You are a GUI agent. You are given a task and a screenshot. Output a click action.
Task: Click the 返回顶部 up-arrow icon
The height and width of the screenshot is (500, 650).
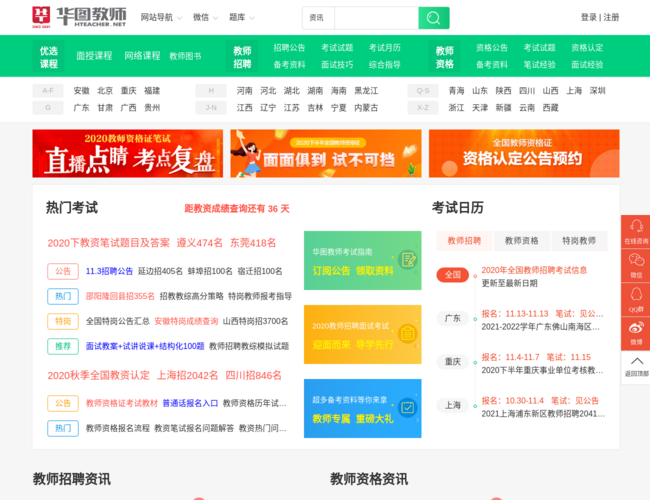[636, 367]
